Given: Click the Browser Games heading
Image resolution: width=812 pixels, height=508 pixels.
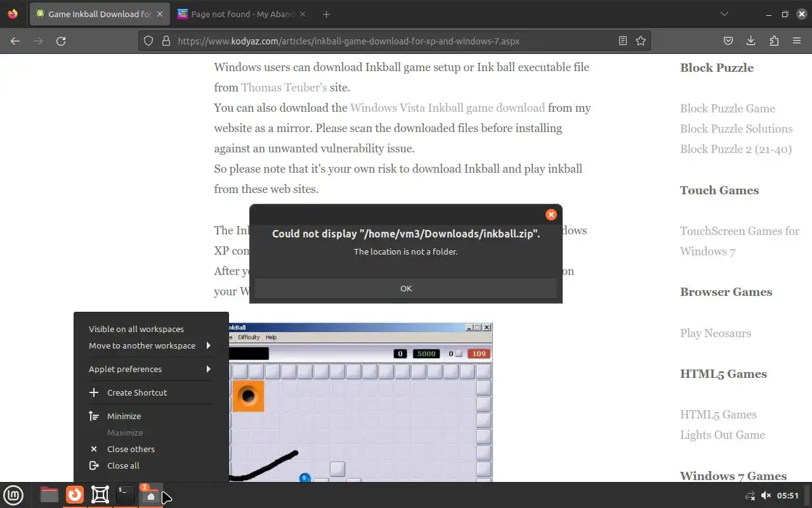Looking at the screenshot, I should [726, 292].
